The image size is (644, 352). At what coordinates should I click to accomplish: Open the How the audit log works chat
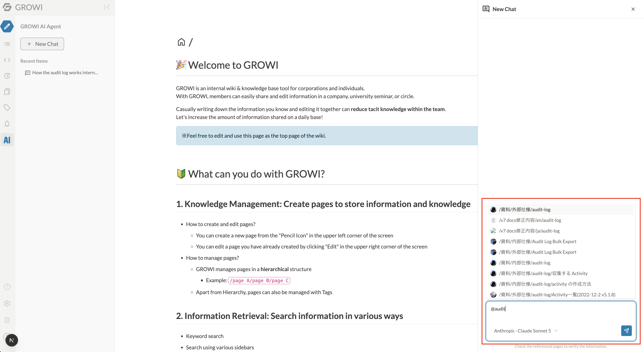point(62,72)
